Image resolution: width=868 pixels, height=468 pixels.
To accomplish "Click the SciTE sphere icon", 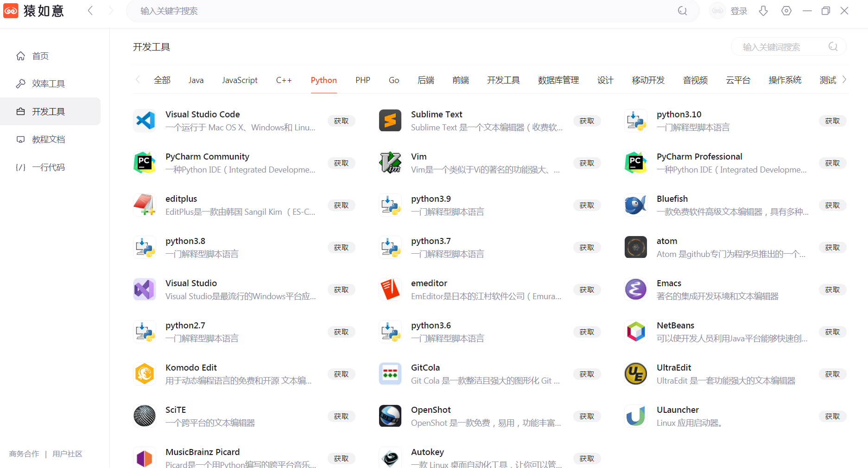I will pos(145,416).
